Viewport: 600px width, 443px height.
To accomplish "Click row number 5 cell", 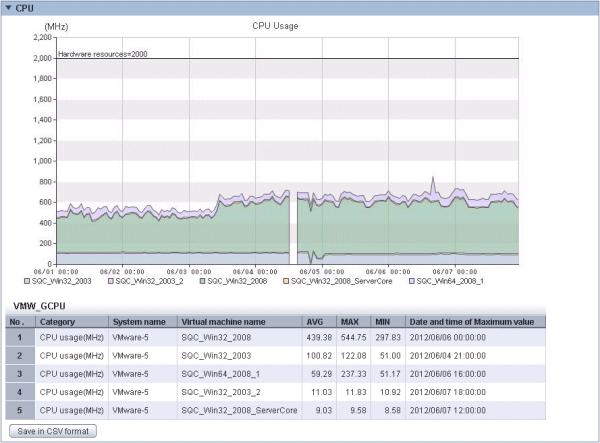I will 20,410.
